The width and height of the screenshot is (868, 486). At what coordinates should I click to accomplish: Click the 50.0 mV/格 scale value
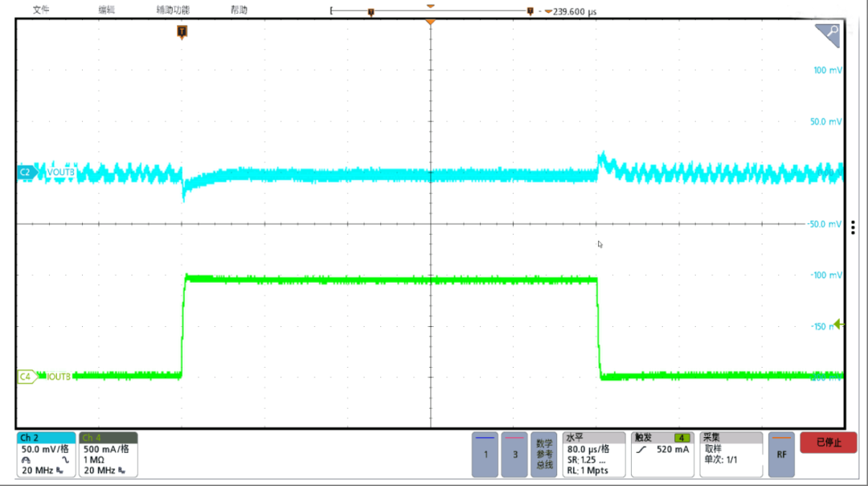[45, 449]
